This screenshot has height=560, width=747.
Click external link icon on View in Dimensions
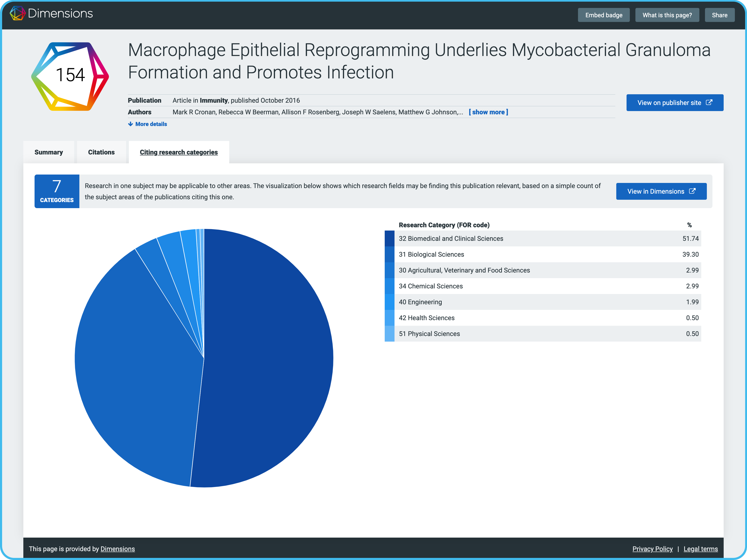[x=692, y=191]
